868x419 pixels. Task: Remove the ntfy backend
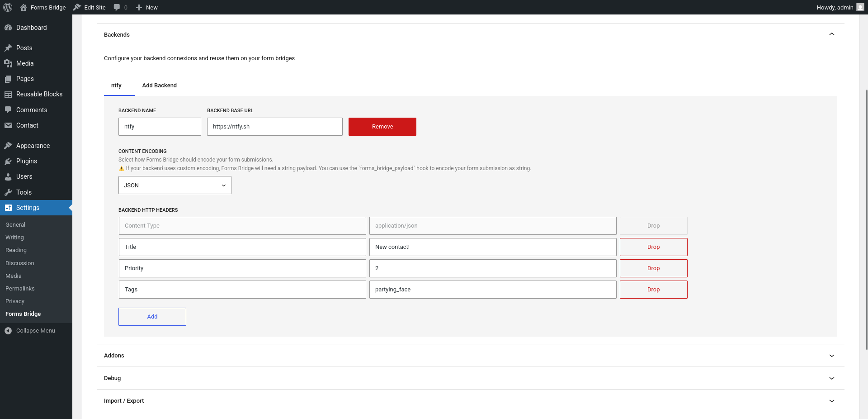(x=382, y=127)
